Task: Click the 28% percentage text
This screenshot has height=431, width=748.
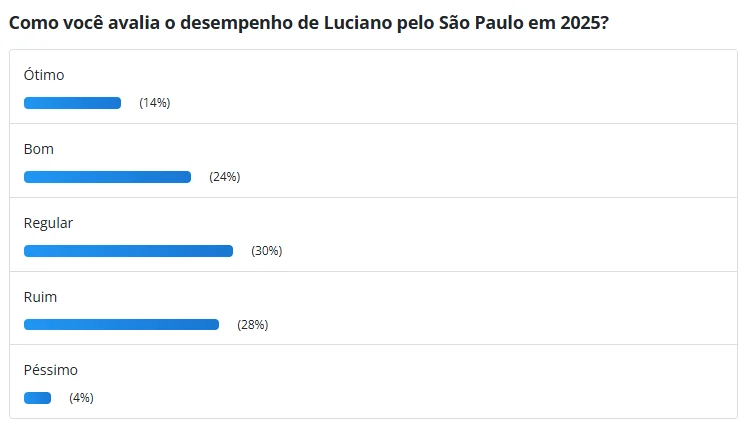Action: 253,324
